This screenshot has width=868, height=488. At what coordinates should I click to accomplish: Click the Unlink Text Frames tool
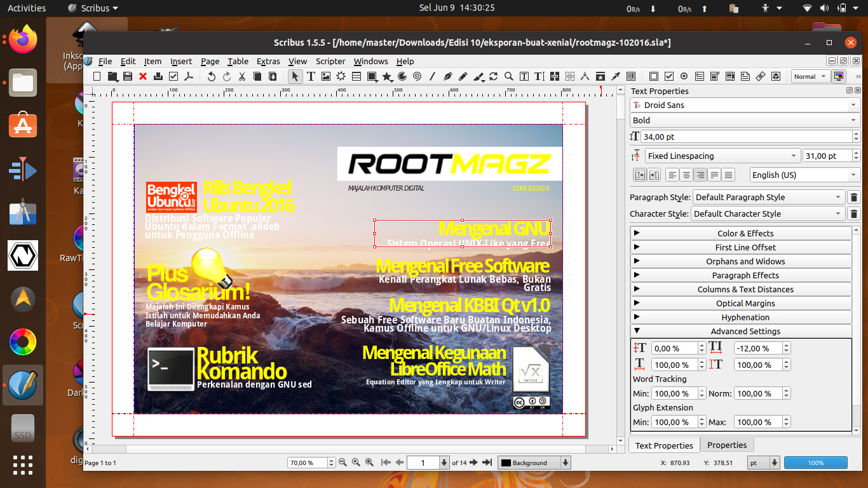click(570, 76)
